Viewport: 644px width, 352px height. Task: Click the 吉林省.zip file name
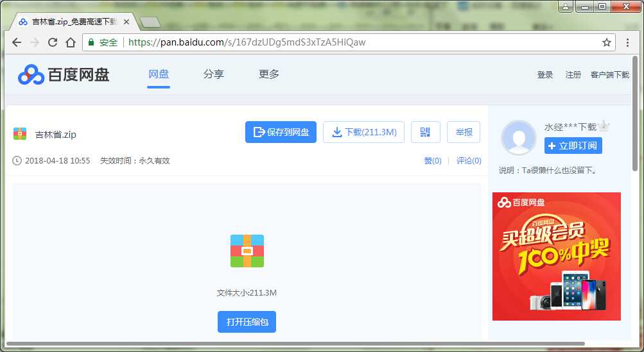point(56,135)
